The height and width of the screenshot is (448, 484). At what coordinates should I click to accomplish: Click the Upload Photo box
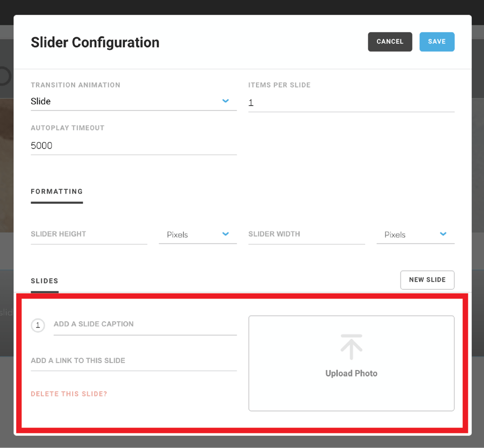pos(351,363)
